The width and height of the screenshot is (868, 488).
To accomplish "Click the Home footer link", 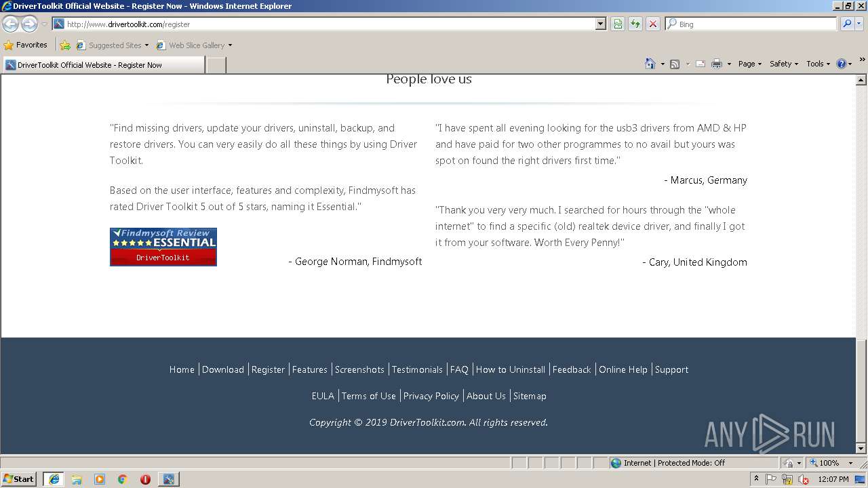I will point(182,369).
